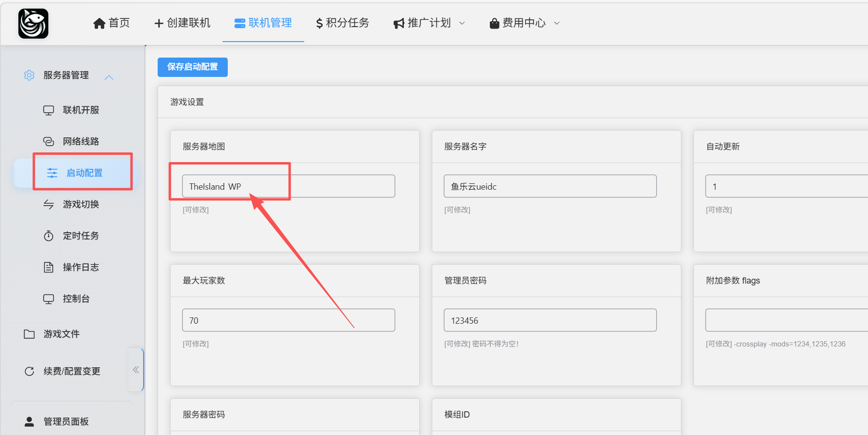Go to the 首页 tab
868x435 pixels.
(x=112, y=23)
